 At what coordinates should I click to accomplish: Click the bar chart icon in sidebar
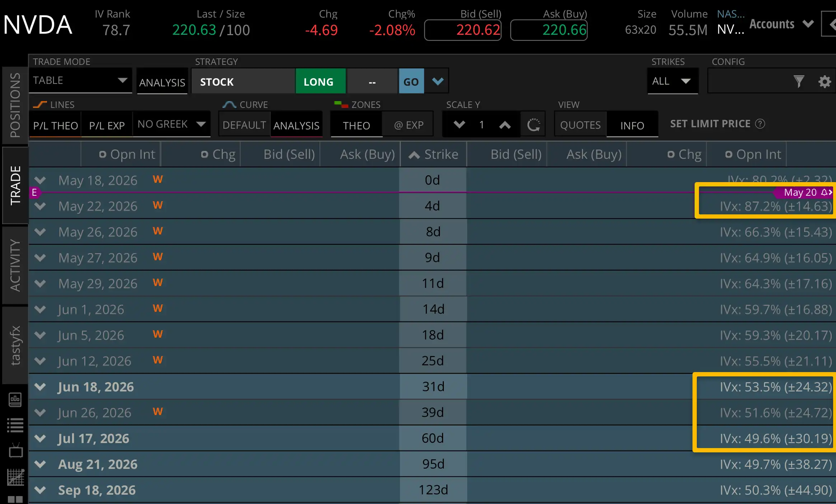click(15, 399)
